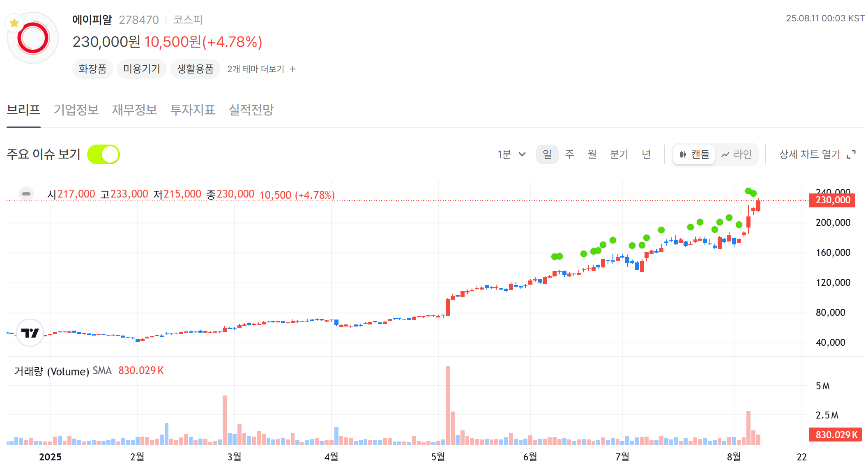The width and height of the screenshot is (868, 476).
Task: Toggle the 주요 이슈 보기 switch off
Action: coord(104,154)
